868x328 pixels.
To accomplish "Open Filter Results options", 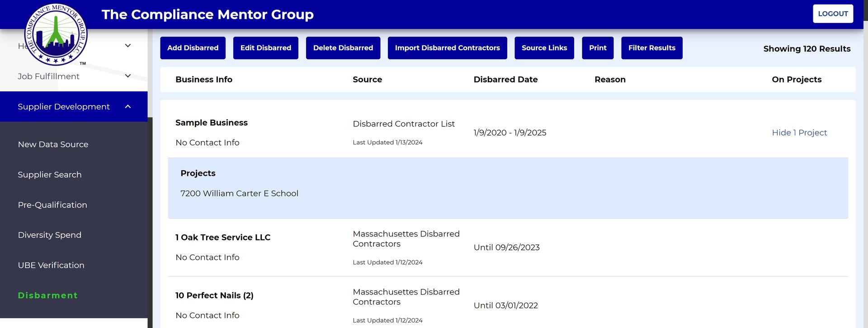I will (x=651, y=48).
